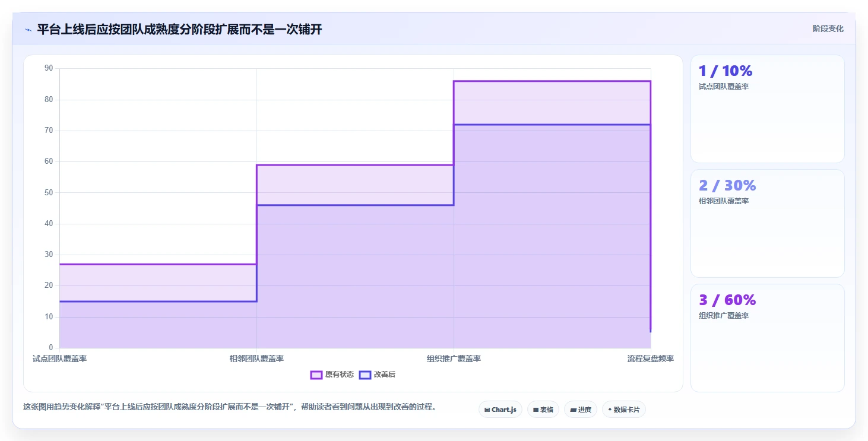
Task: Open the 1 / 10% 试点团队覆盖率 card
Action: (768, 109)
